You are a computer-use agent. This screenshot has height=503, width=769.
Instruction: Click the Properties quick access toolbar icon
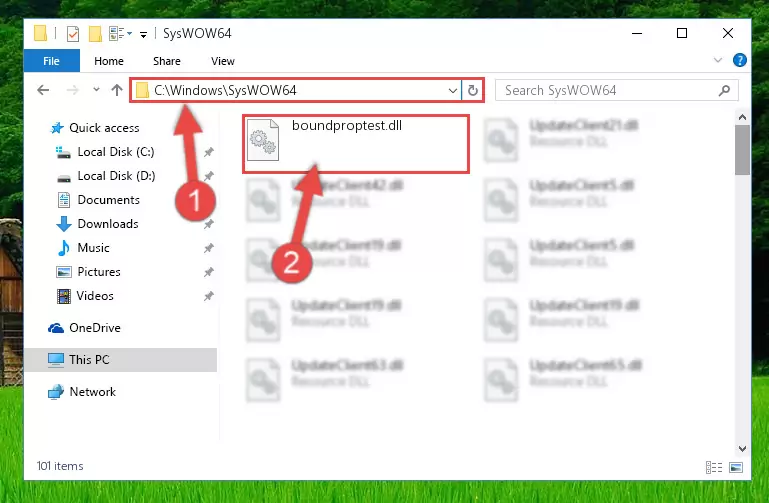pyautogui.click(x=73, y=34)
